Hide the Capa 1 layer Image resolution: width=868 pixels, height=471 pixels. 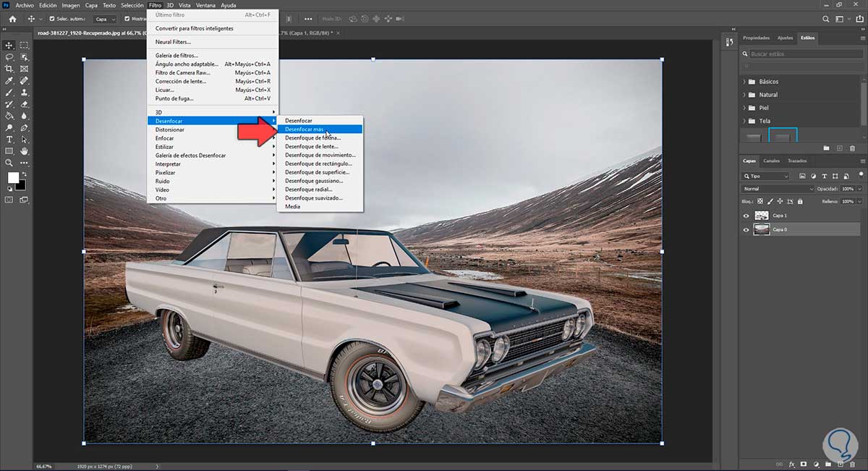746,216
